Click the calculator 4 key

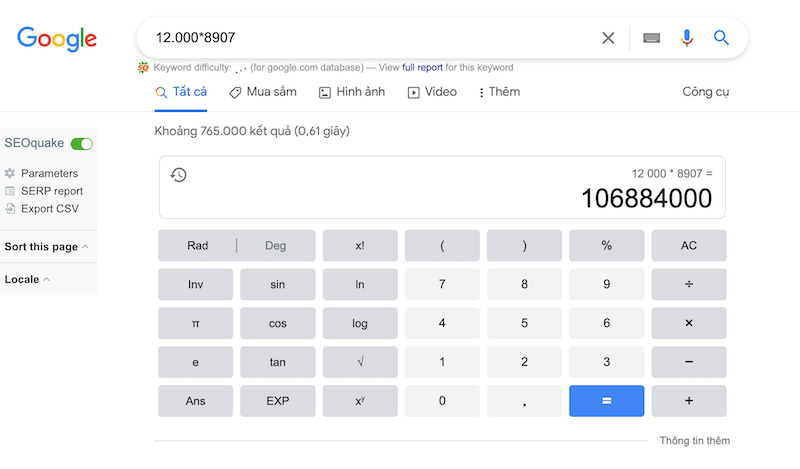[x=442, y=323]
